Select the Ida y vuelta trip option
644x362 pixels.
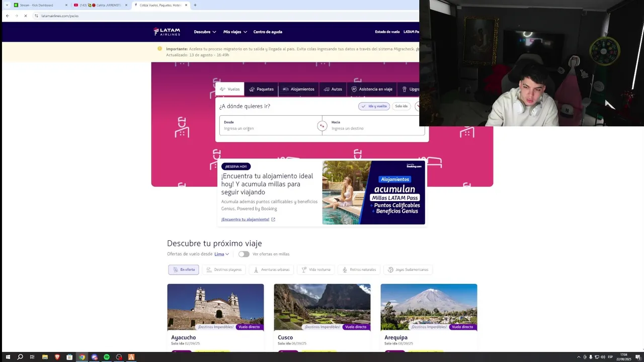tap(374, 106)
